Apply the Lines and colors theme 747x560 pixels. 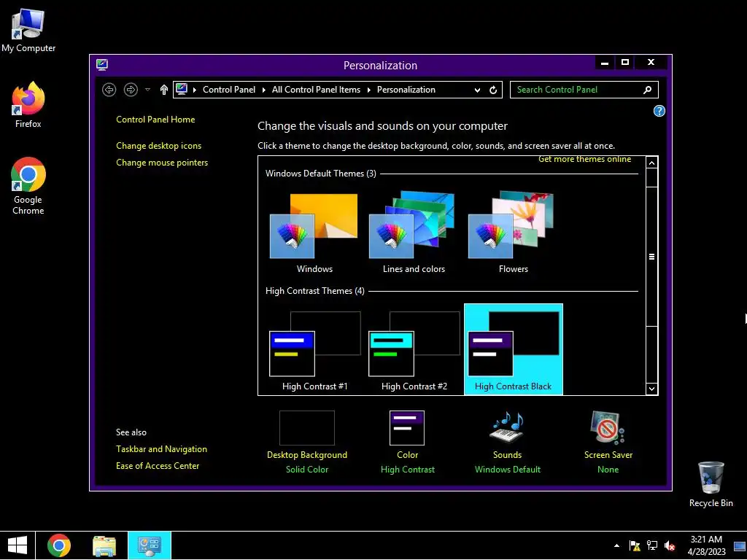pos(414,233)
